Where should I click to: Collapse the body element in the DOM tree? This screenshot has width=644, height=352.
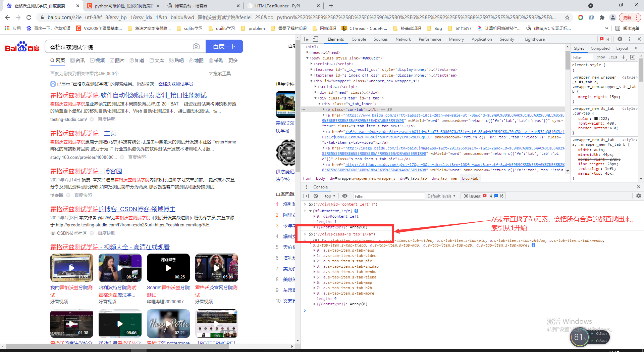[307, 58]
